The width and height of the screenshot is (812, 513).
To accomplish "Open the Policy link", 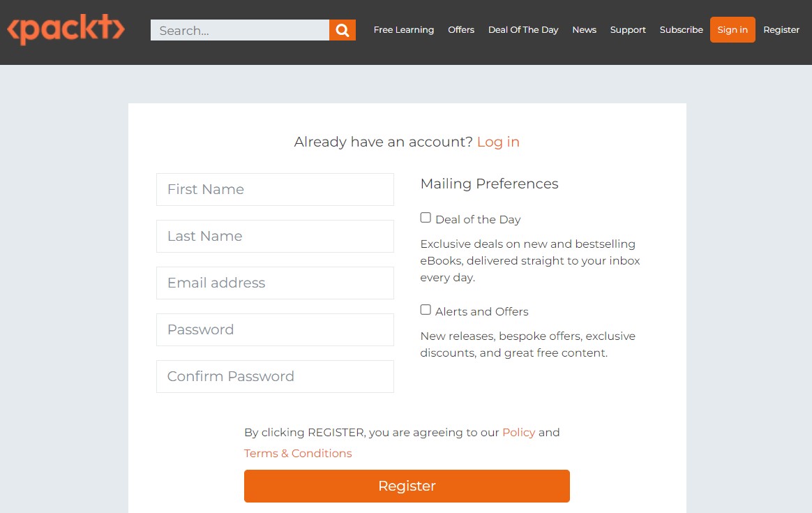I will coord(518,432).
